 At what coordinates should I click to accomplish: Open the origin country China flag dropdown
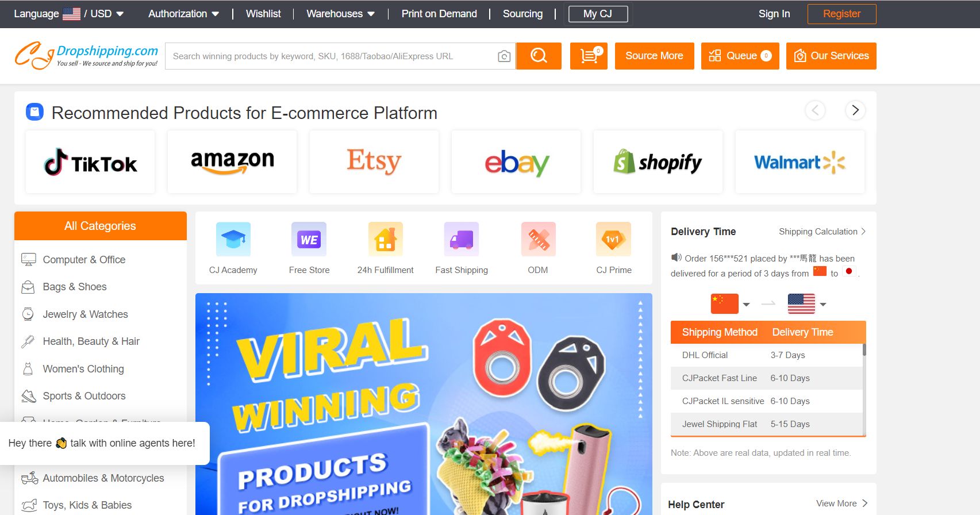pos(730,303)
